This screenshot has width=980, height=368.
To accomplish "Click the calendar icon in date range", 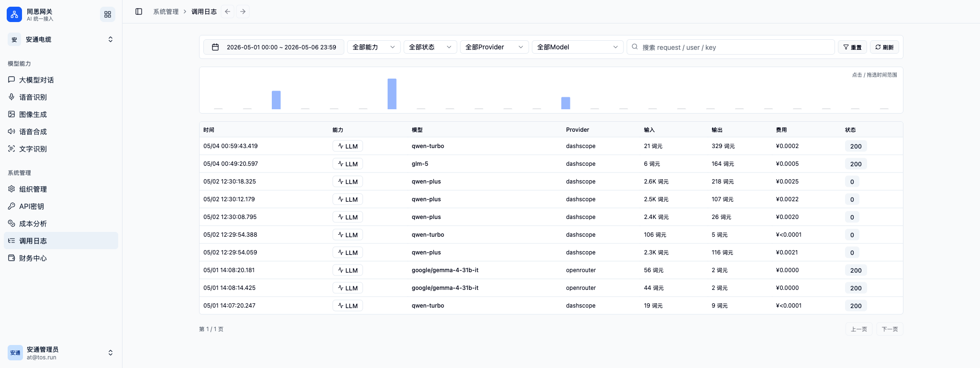I will click(215, 47).
